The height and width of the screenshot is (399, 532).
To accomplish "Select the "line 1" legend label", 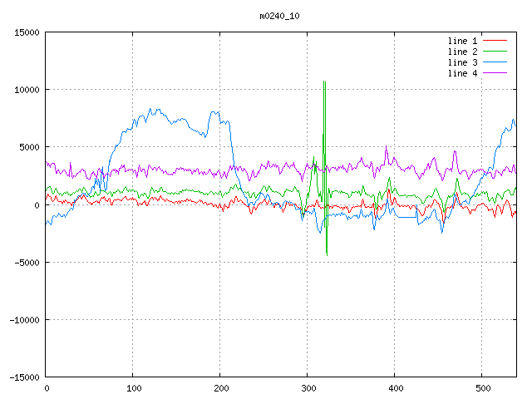I will (463, 41).
